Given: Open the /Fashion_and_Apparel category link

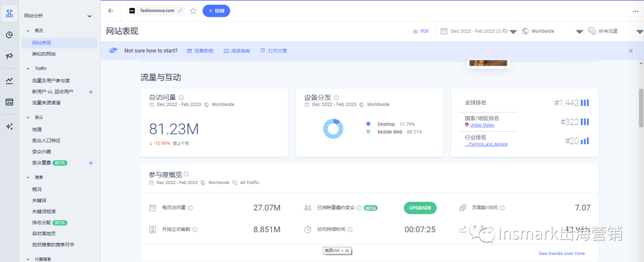Looking at the screenshot, I should (x=487, y=144).
